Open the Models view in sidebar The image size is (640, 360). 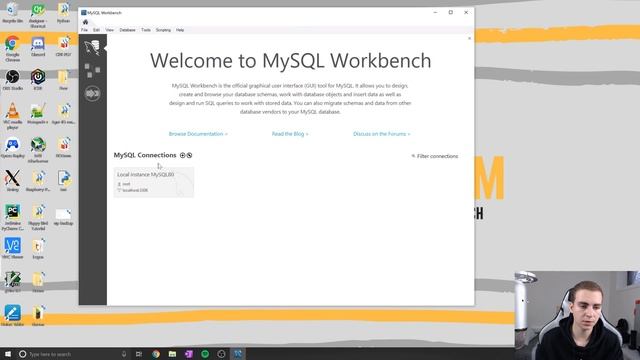(93, 70)
